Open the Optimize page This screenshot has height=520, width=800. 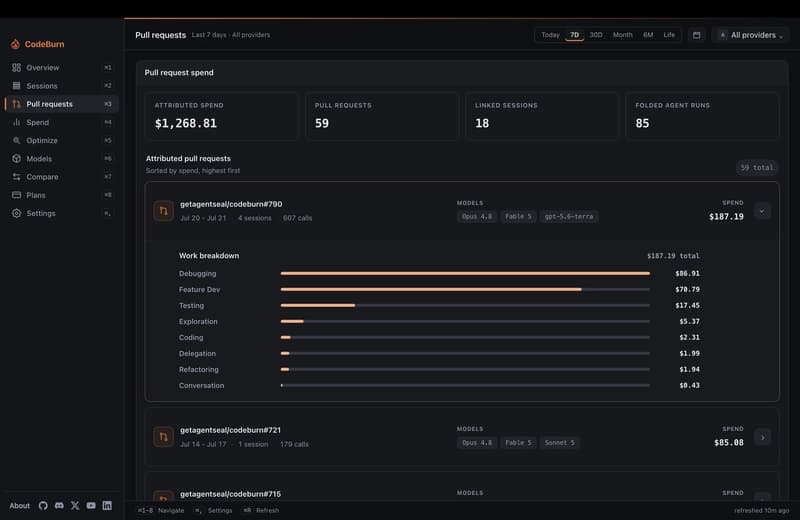pos(62,140)
